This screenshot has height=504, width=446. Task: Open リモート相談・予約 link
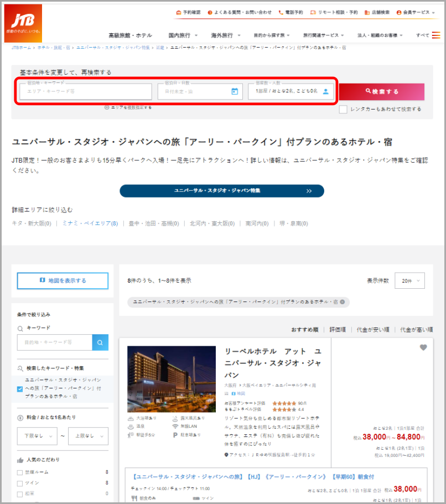point(334,13)
